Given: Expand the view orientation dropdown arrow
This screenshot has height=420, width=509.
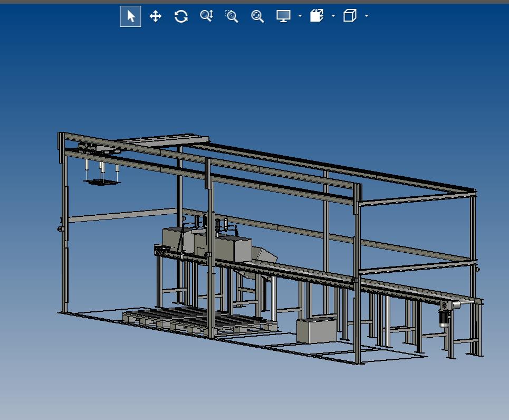Looking at the screenshot, I should (367, 16).
